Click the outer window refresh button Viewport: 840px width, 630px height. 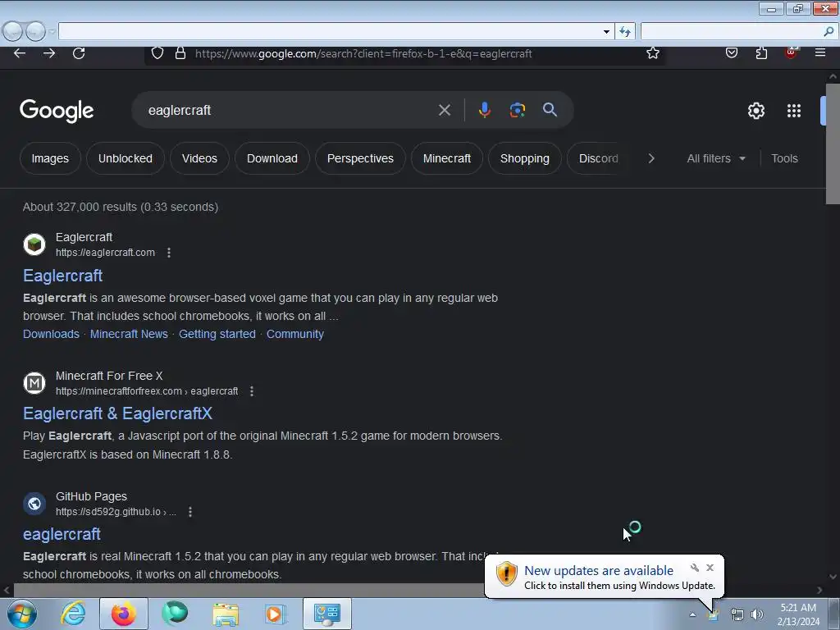coord(624,32)
